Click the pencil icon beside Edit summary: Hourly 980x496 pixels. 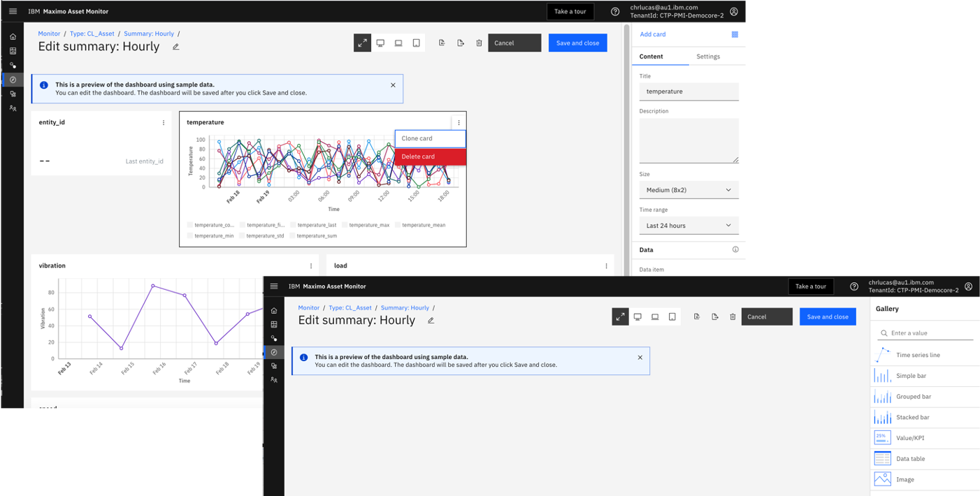[x=175, y=46]
